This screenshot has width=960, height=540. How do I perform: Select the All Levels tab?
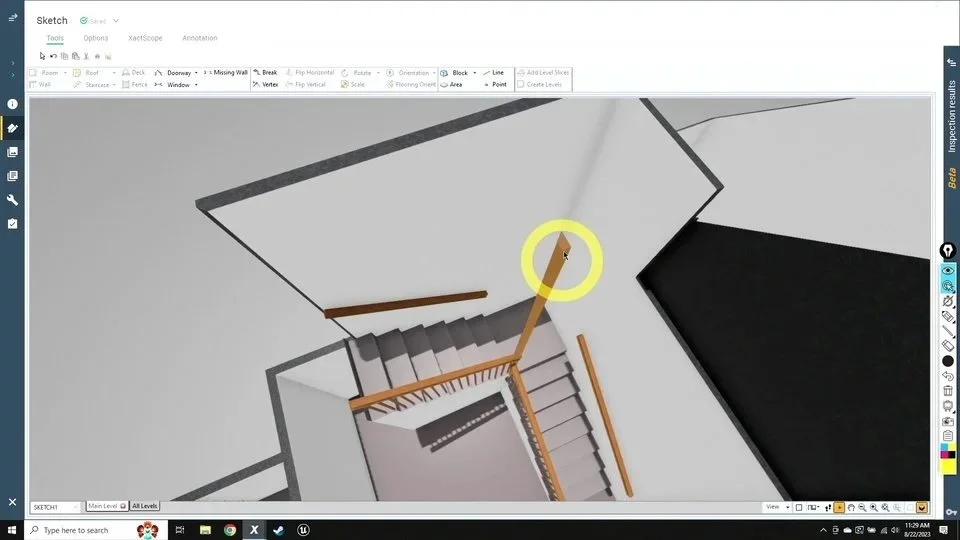click(144, 506)
